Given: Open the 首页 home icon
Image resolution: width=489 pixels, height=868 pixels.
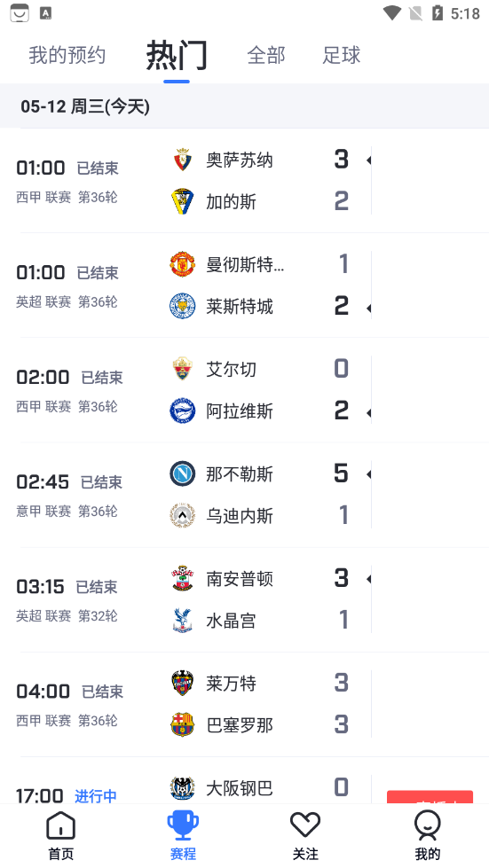Looking at the screenshot, I should [61, 825].
